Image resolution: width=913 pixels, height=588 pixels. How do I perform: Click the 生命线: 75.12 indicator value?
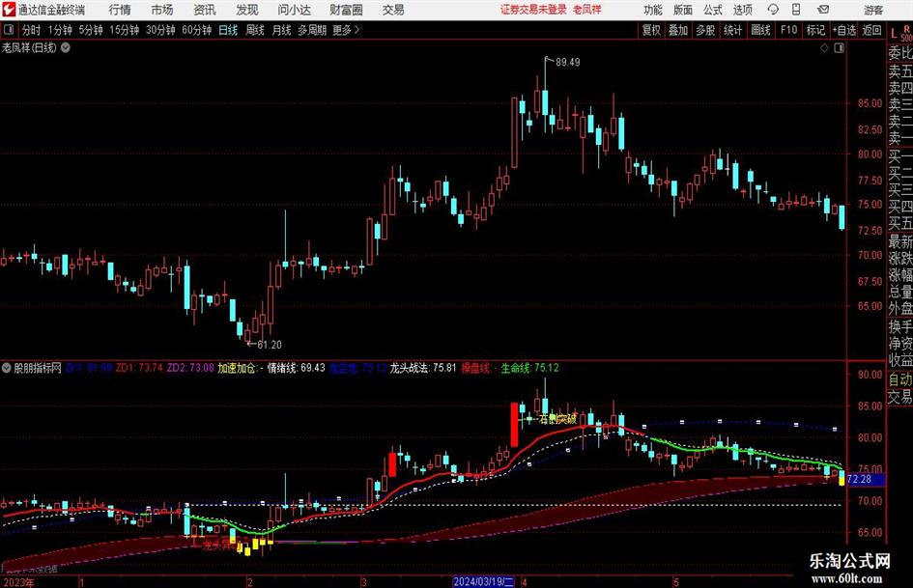(x=529, y=368)
